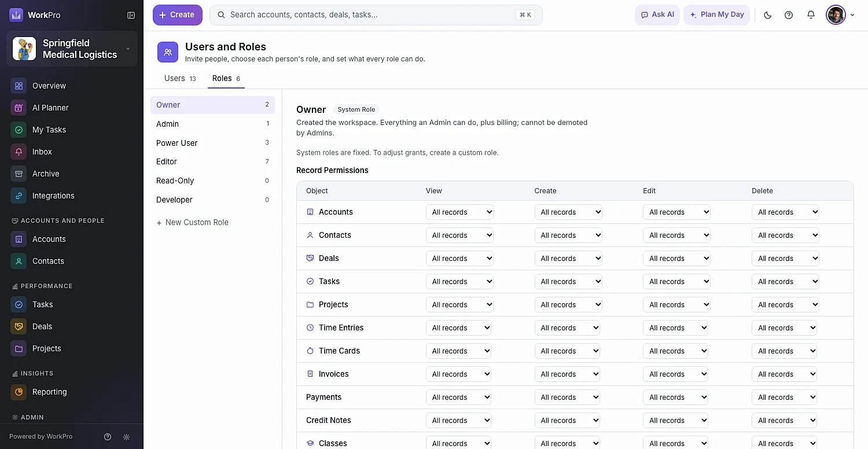Open Invoices Delete permission dropdown
This screenshot has height=449, width=868.
784,374
